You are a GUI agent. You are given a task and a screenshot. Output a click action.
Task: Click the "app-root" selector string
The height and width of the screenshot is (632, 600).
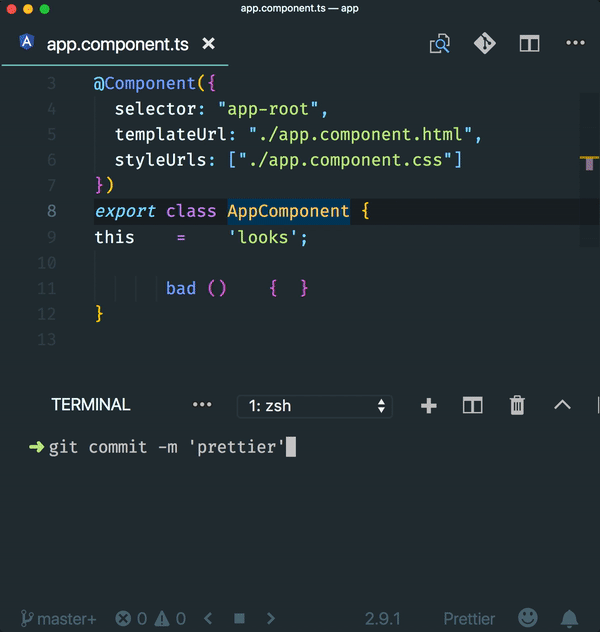(268, 109)
